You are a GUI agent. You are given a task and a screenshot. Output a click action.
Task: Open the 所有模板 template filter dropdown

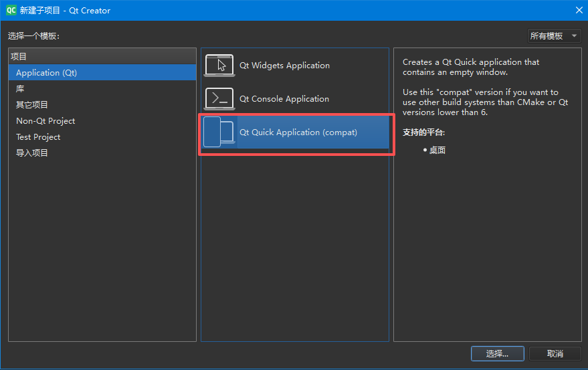(x=554, y=36)
